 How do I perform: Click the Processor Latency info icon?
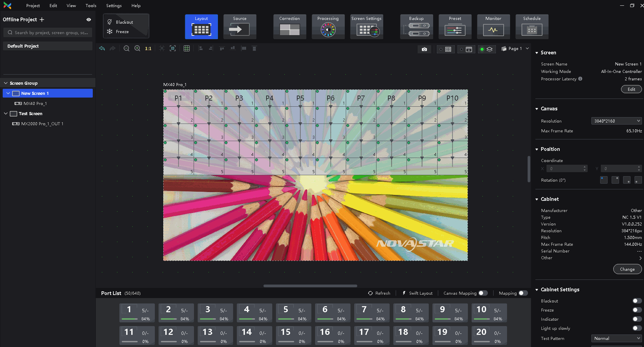point(580,79)
